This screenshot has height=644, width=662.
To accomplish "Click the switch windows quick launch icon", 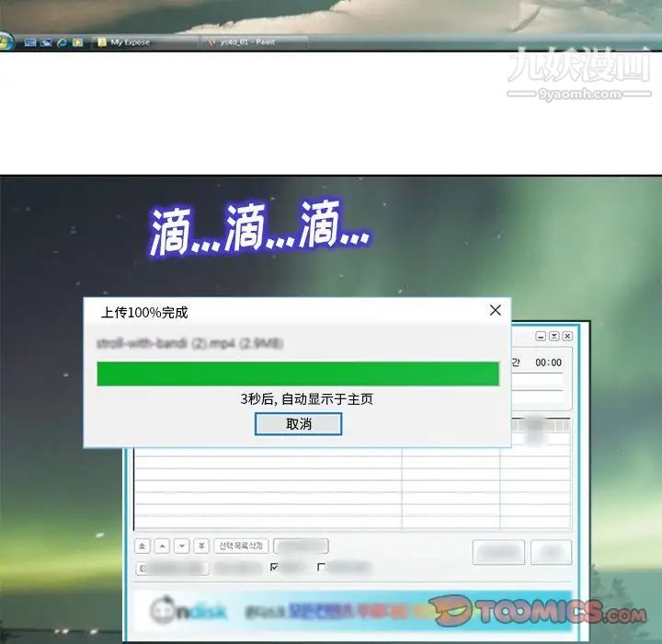I will tap(45, 42).
